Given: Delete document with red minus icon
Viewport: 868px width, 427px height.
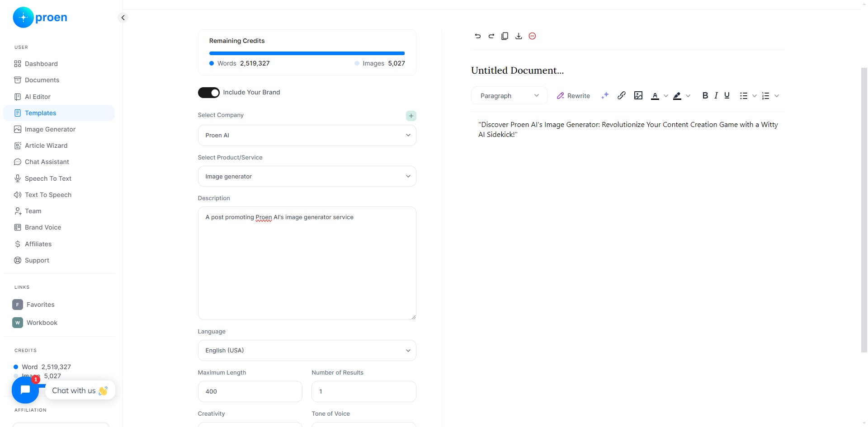Looking at the screenshot, I should click(x=532, y=36).
